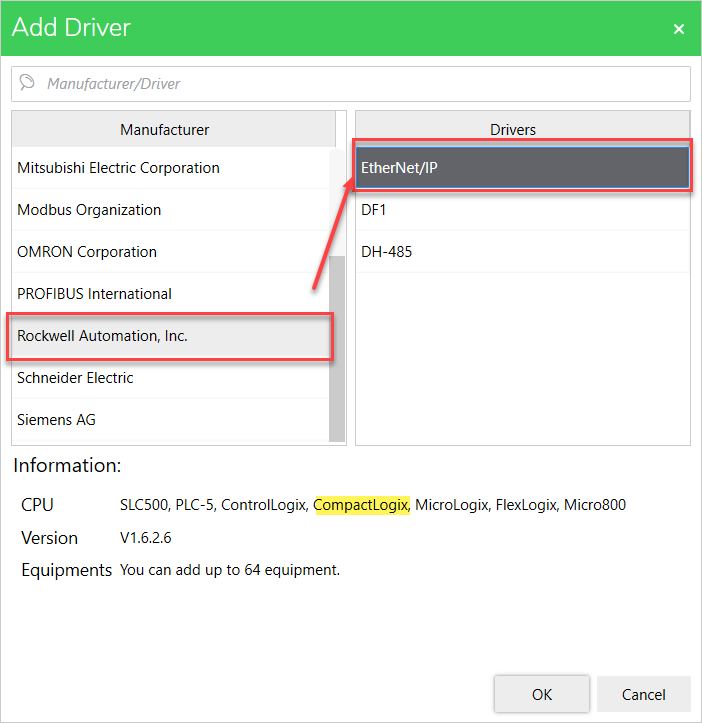Choose the DF1 driver
The width and height of the screenshot is (702, 723).
coord(523,210)
